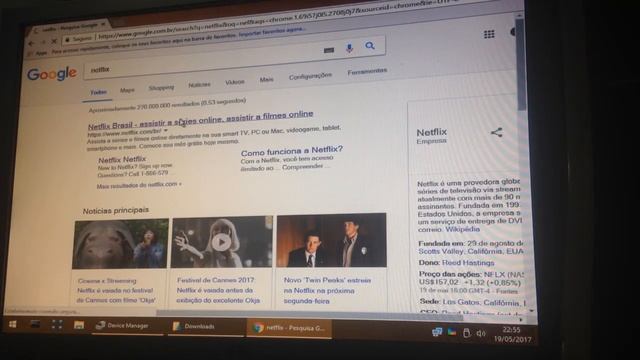This screenshot has height=360, width=640.
Task: Open the Mais dropdown menu
Action: [267, 79]
